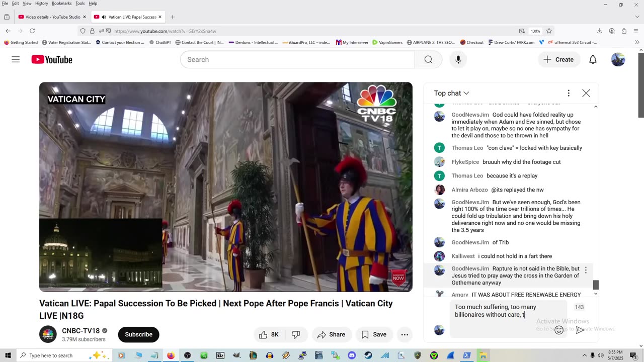Open the View menu
The width and height of the screenshot is (644, 362).
pos(27,4)
